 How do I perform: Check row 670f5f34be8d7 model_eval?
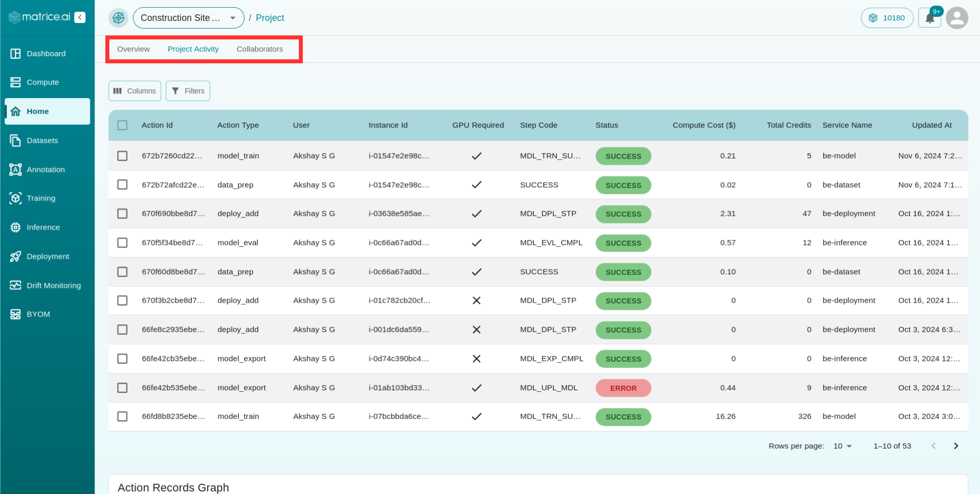click(122, 242)
